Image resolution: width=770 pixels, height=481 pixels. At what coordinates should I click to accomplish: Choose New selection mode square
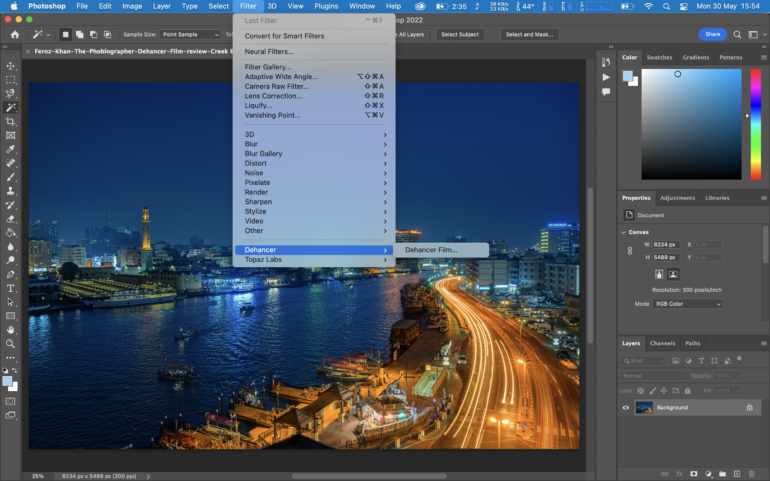point(65,34)
